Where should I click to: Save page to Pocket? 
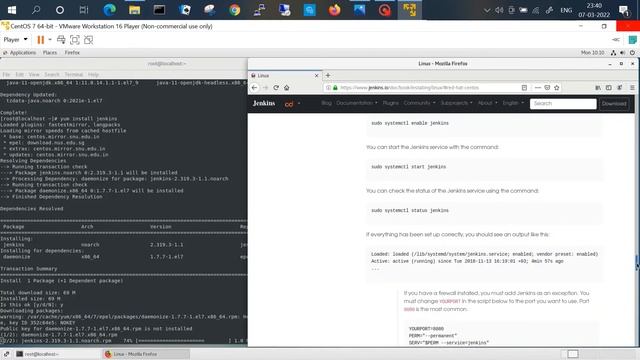click(547, 87)
